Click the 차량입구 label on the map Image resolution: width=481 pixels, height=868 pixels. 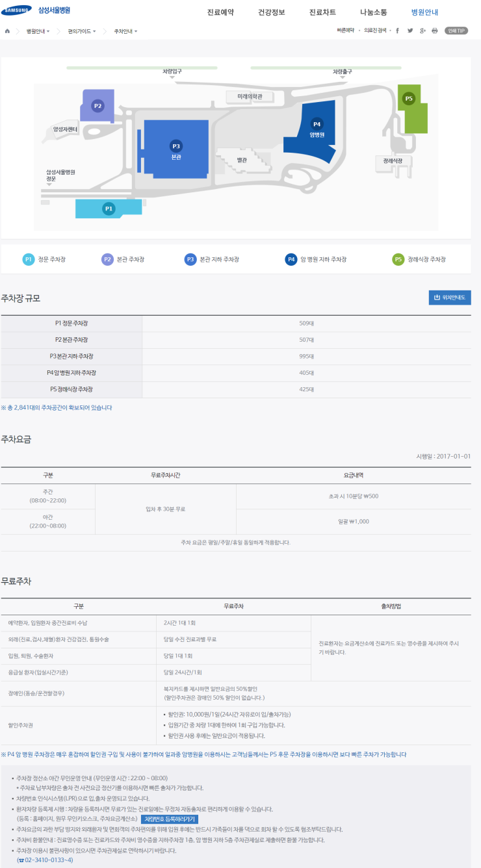click(172, 71)
